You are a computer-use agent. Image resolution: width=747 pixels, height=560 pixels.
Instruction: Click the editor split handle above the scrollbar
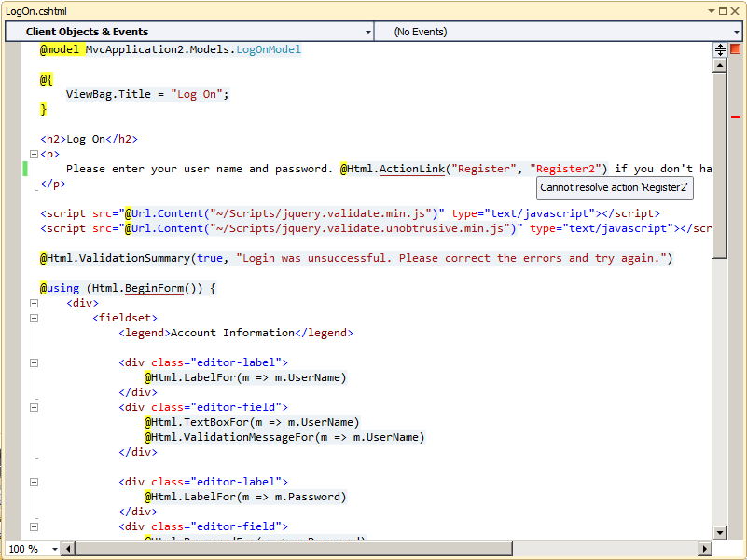coord(720,49)
